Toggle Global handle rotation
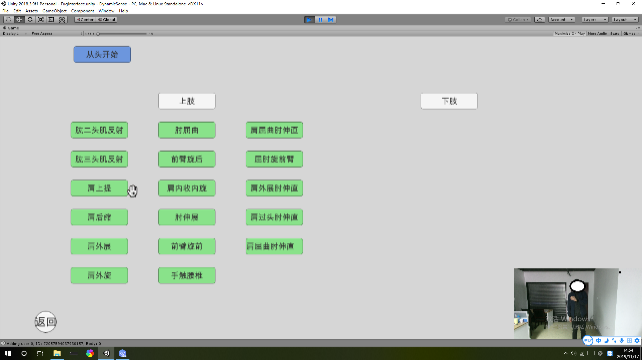The image size is (642, 360). [106, 19]
